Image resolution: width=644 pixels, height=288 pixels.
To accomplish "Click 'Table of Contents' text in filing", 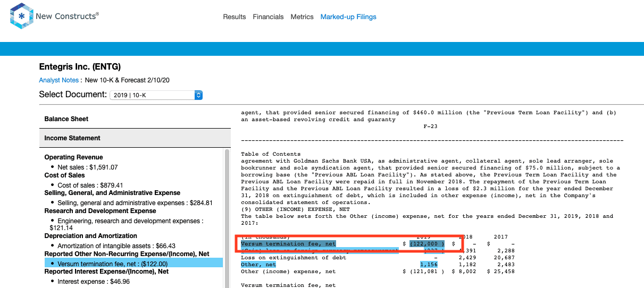I will click(x=271, y=154).
